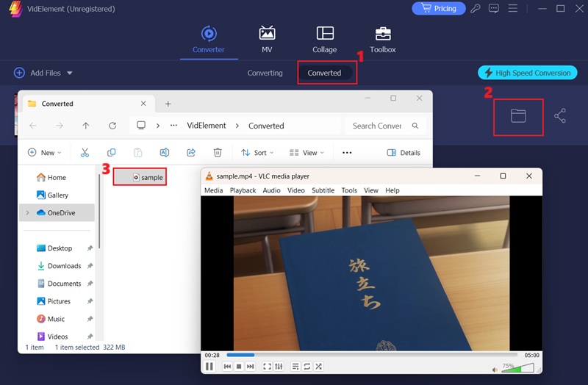The height and width of the screenshot is (385, 588).
Task: Go back in File Explorer
Action: [x=33, y=126]
